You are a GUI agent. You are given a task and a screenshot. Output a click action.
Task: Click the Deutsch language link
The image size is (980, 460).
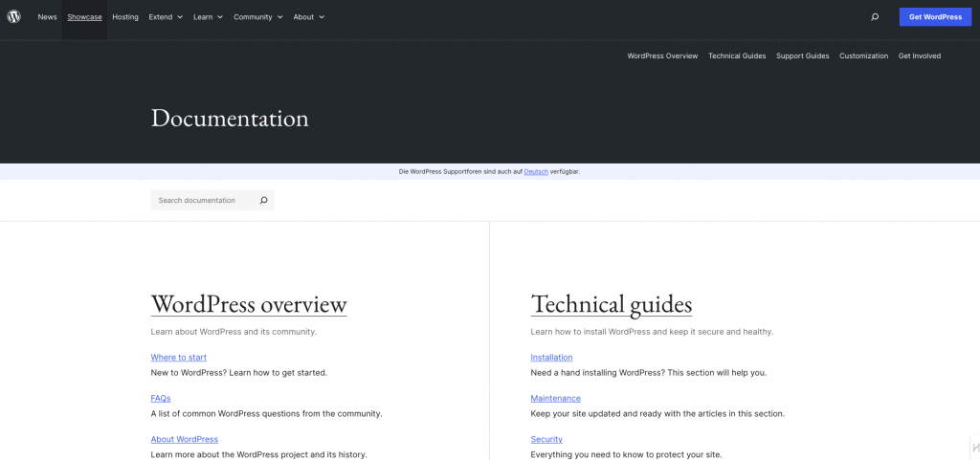(536, 172)
